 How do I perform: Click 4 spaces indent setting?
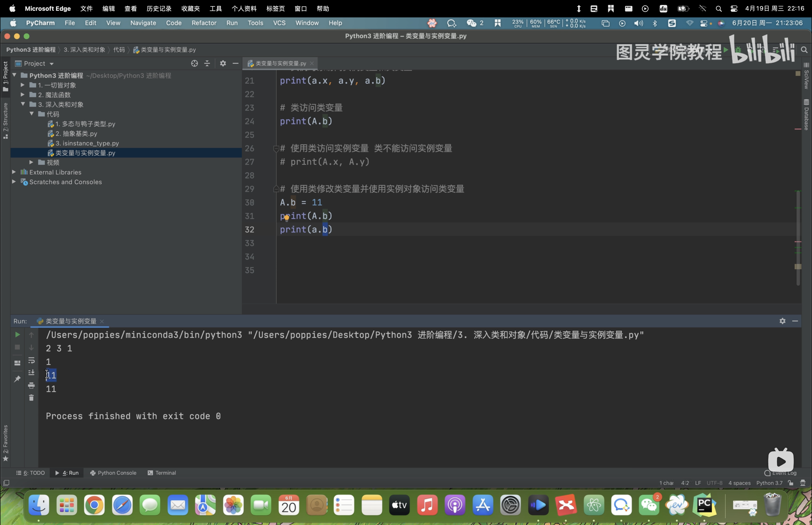point(739,483)
